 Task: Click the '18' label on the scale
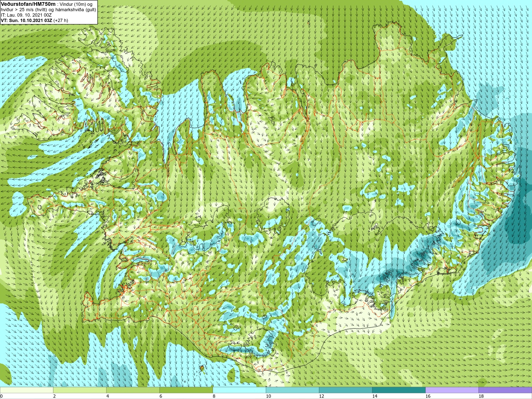481,397
